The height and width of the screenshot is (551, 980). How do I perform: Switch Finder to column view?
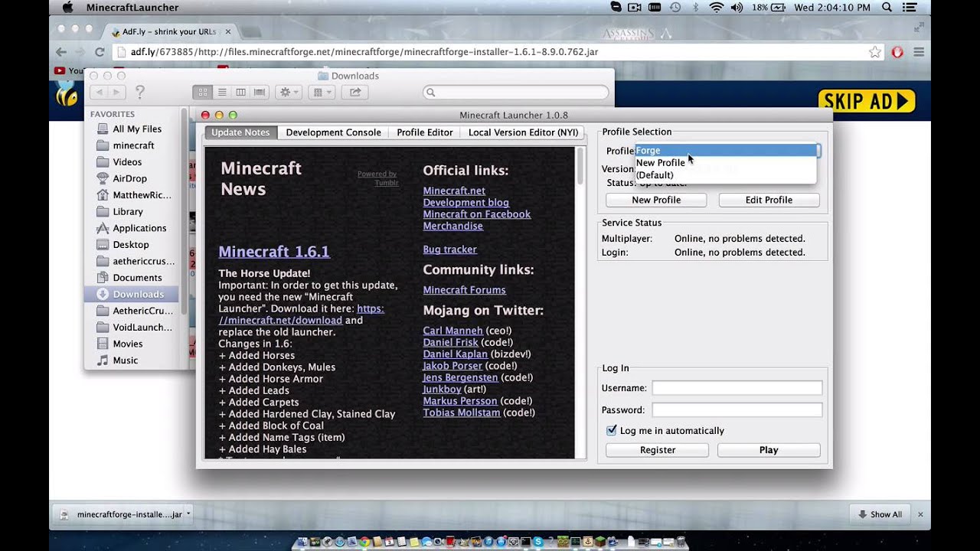240,92
